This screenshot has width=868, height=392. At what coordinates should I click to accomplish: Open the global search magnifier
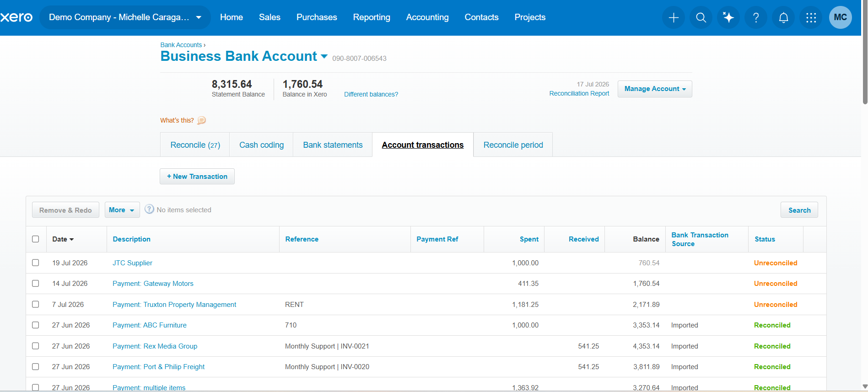click(x=701, y=17)
